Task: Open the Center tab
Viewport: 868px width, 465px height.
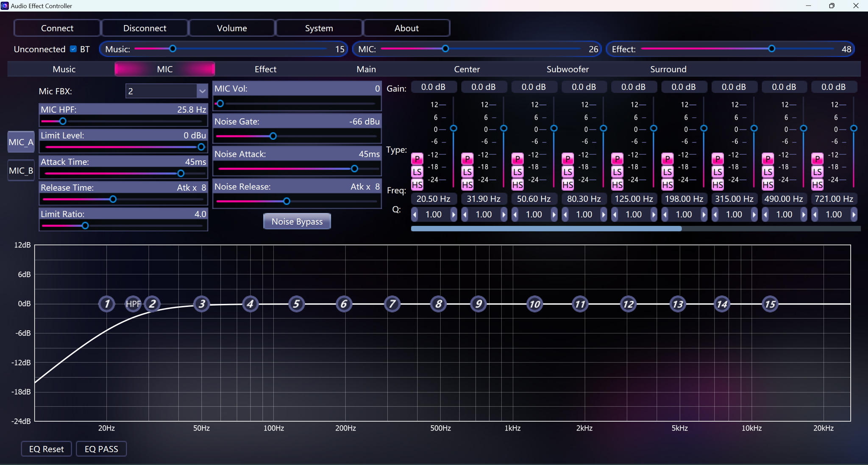Action: point(467,69)
